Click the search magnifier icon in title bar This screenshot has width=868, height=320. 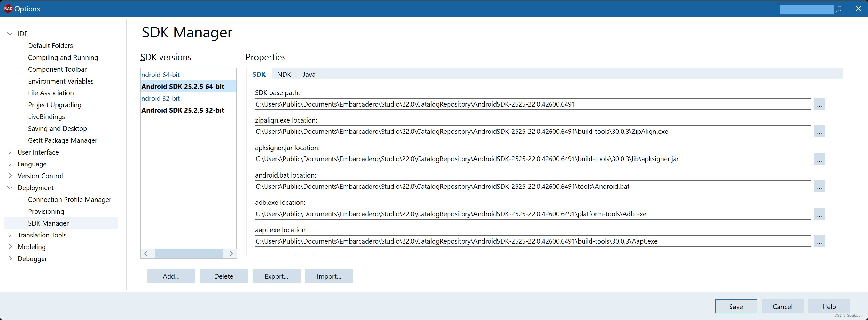[838, 9]
